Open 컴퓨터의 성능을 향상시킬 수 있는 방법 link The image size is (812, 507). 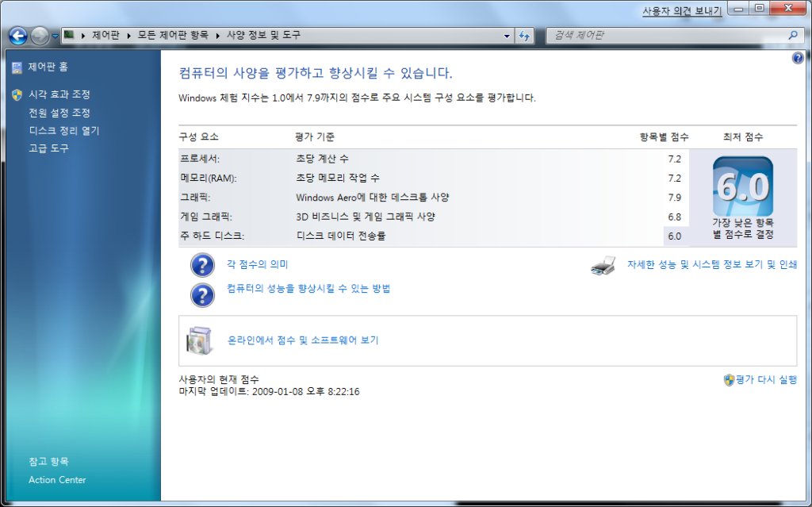click(x=308, y=289)
